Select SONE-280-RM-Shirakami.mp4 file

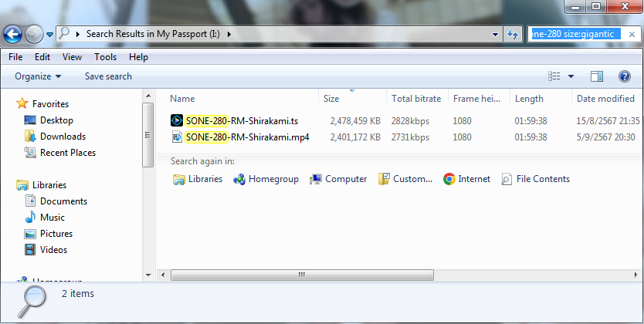pyautogui.click(x=247, y=137)
